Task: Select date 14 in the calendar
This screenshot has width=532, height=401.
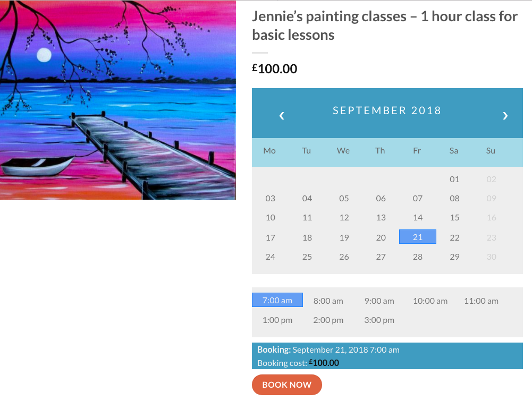Action: (418, 217)
